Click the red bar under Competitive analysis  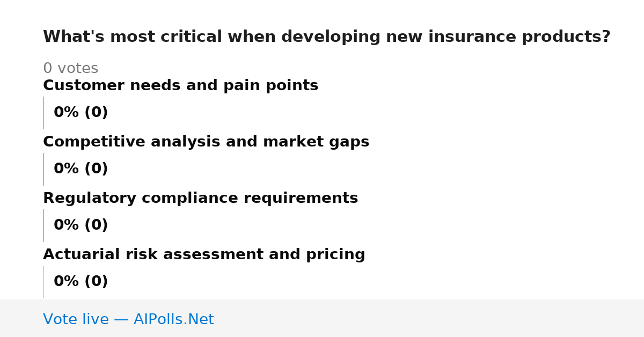tap(43, 169)
